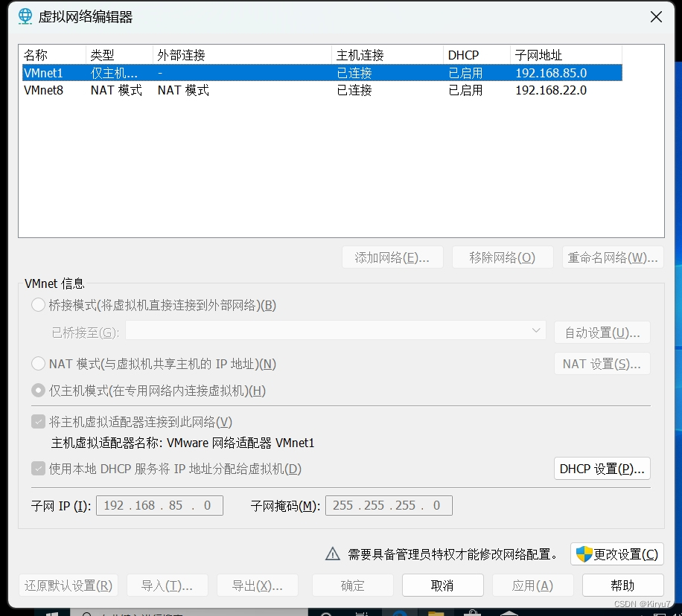The height and width of the screenshot is (616, 682).
Task: Click the 子网 IP input field
Action: [x=159, y=505]
